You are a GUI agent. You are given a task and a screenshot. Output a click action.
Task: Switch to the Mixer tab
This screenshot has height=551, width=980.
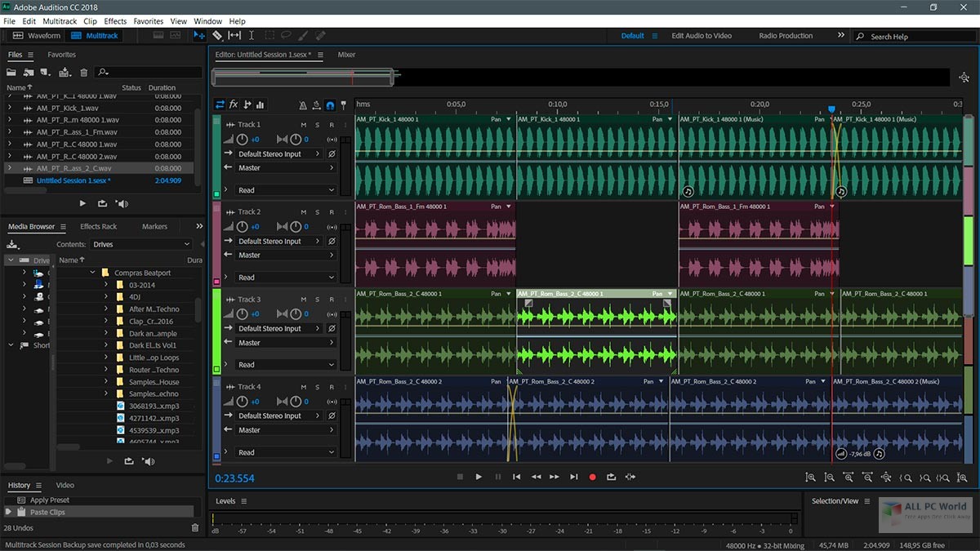point(347,55)
